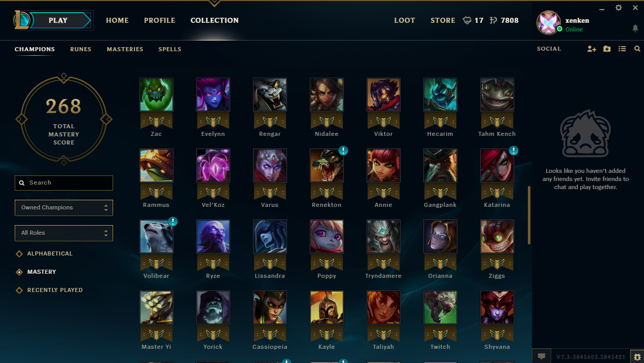Click the champion list scrollbar
Viewport: 644px width, 363px height.
[529, 215]
